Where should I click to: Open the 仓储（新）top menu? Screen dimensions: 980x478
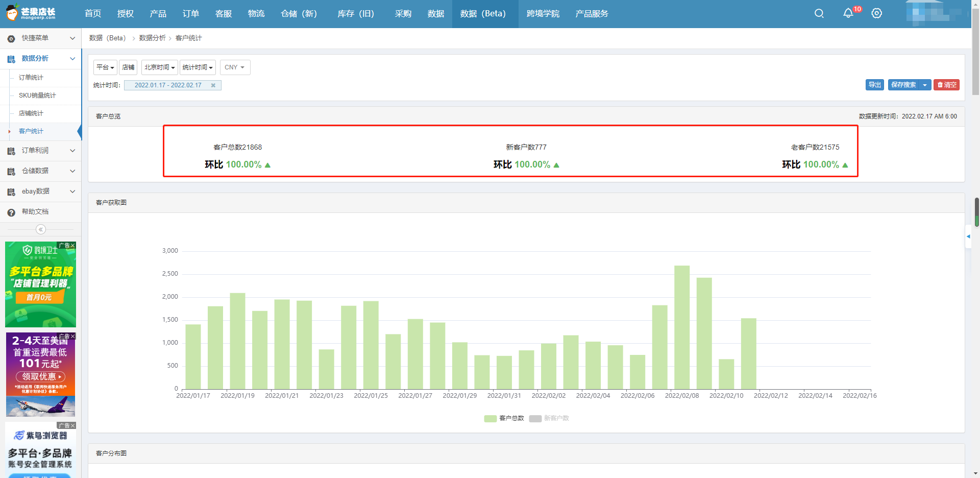click(x=299, y=14)
